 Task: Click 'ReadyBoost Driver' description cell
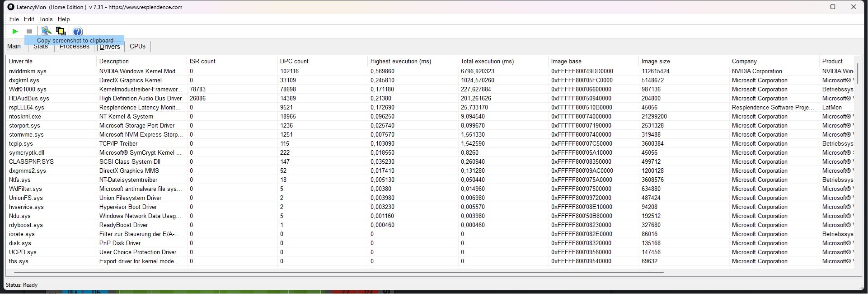point(123,225)
